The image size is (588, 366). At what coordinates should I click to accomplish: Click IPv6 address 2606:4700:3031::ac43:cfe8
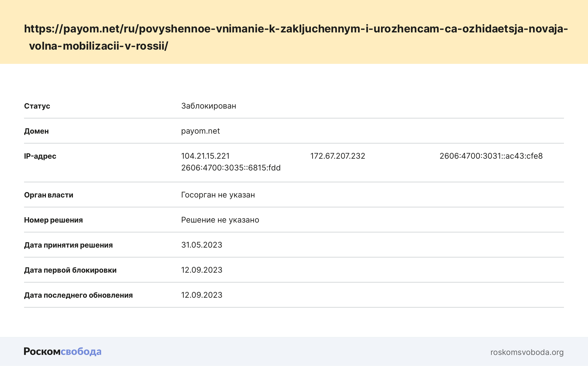click(491, 156)
